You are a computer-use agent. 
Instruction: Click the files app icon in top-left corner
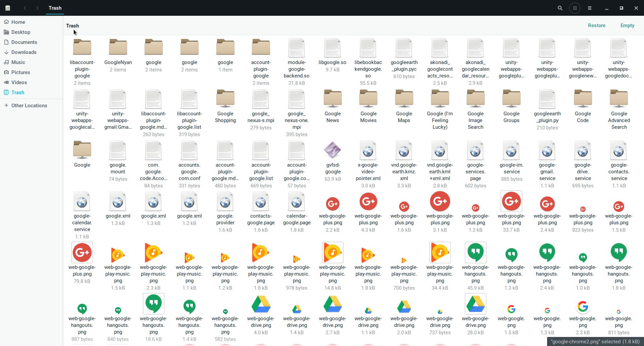(x=8, y=8)
